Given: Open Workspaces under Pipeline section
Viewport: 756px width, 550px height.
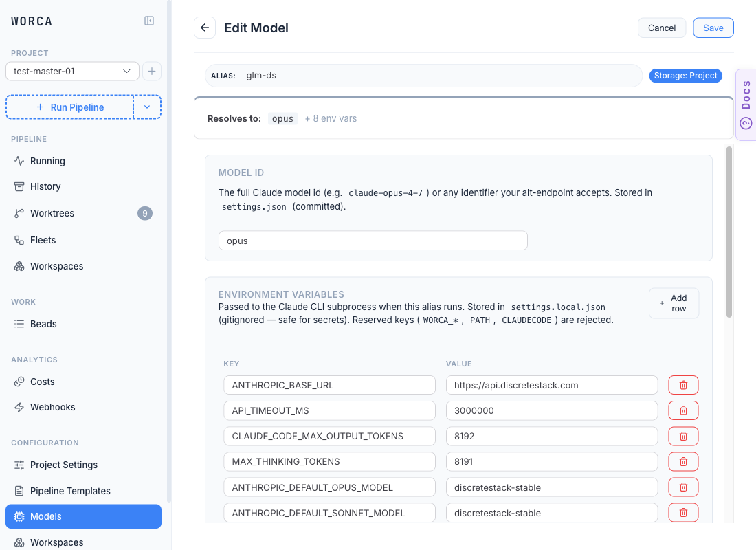Looking at the screenshot, I should (83, 266).
